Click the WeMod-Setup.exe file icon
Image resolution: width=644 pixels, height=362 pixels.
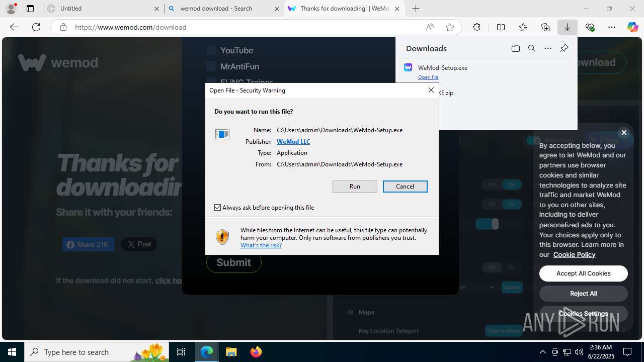[x=408, y=67]
